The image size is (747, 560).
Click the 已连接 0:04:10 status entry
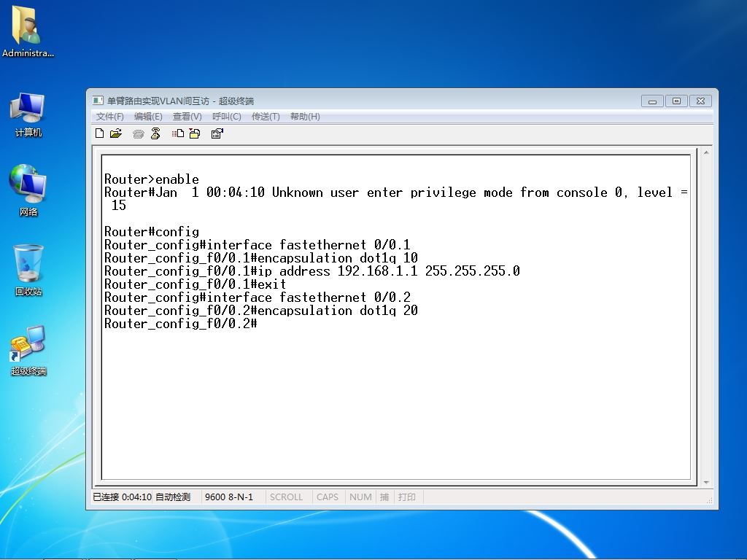122,497
